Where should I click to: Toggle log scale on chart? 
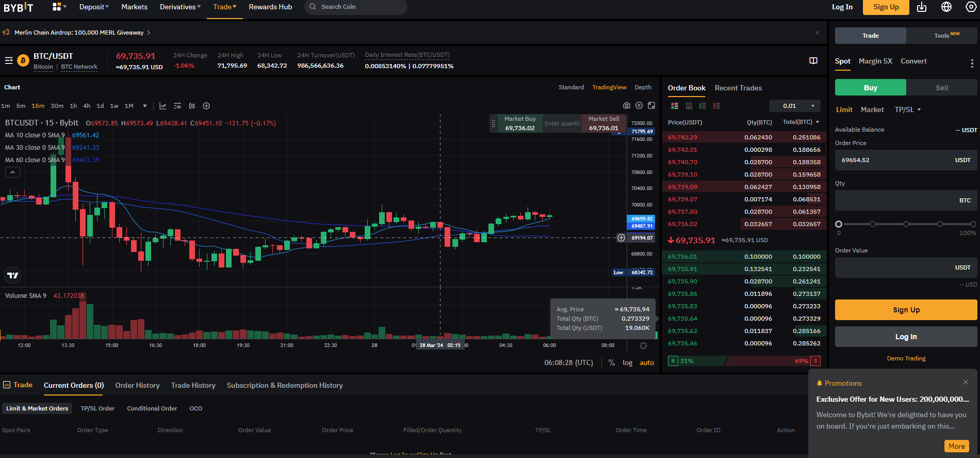pyautogui.click(x=627, y=362)
